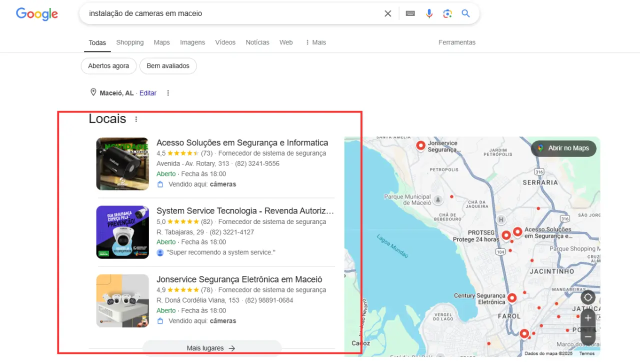Click the shopping bag icon under Acesso Soluções

click(160, 184)
